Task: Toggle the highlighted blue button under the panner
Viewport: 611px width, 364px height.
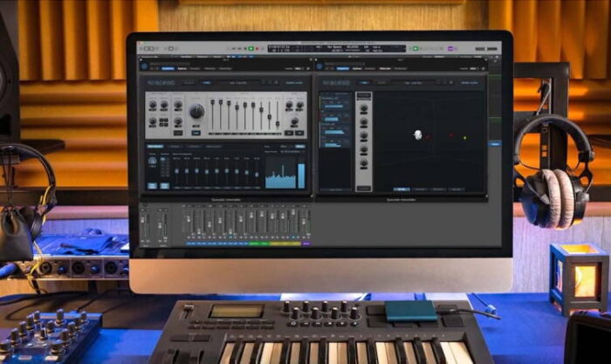Action: click(402, 189)
